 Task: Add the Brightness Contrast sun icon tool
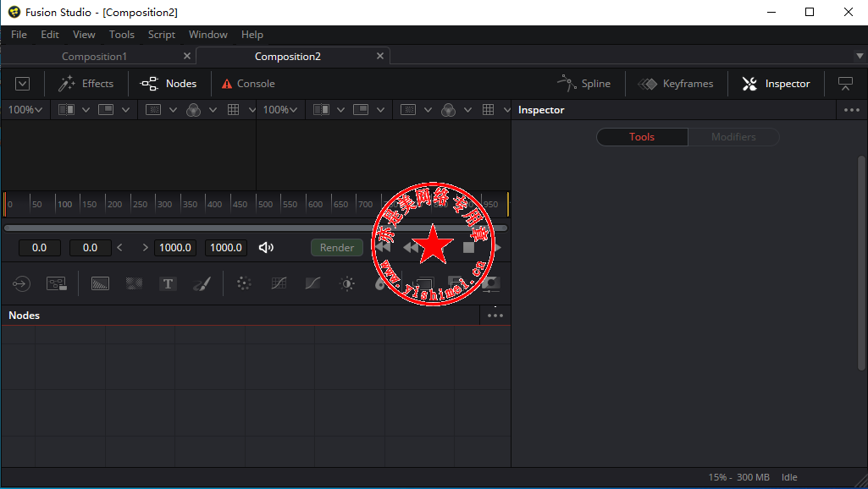tap(347, 283)
